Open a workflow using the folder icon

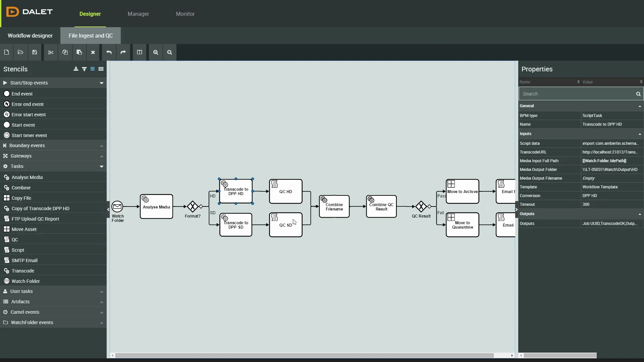[20, 52]
